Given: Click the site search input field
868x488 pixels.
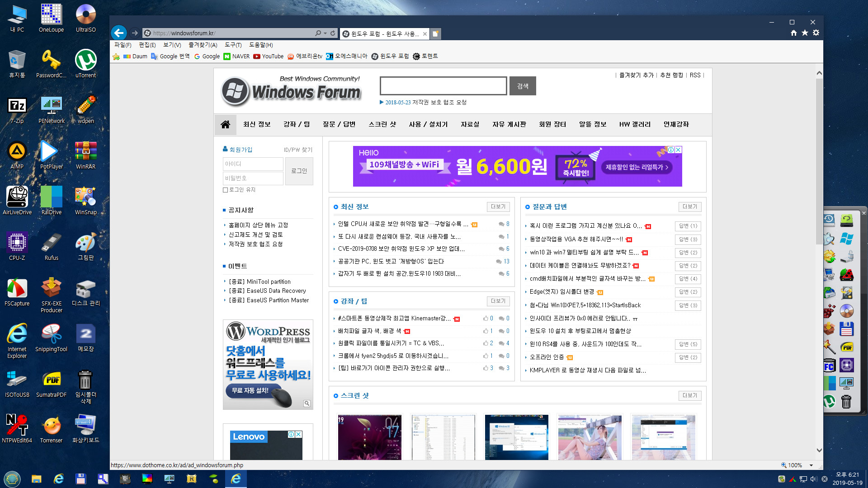Looking at the screenshot, I should click(x=443, y=86).
